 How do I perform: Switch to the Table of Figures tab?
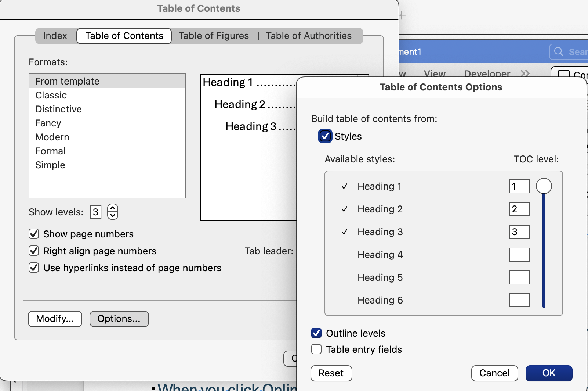click(214, 36)
